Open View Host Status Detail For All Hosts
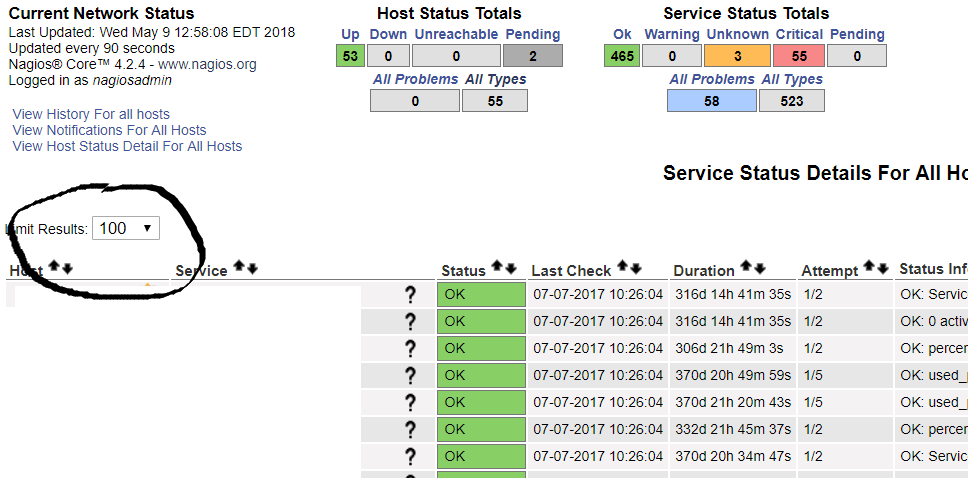 [x=127, y=146]
